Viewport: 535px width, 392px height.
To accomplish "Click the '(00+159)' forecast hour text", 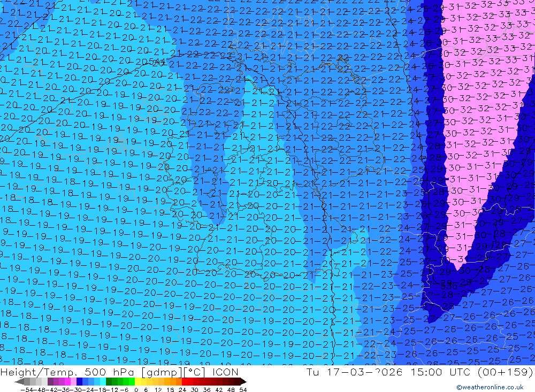I will (x=505, y=372).
